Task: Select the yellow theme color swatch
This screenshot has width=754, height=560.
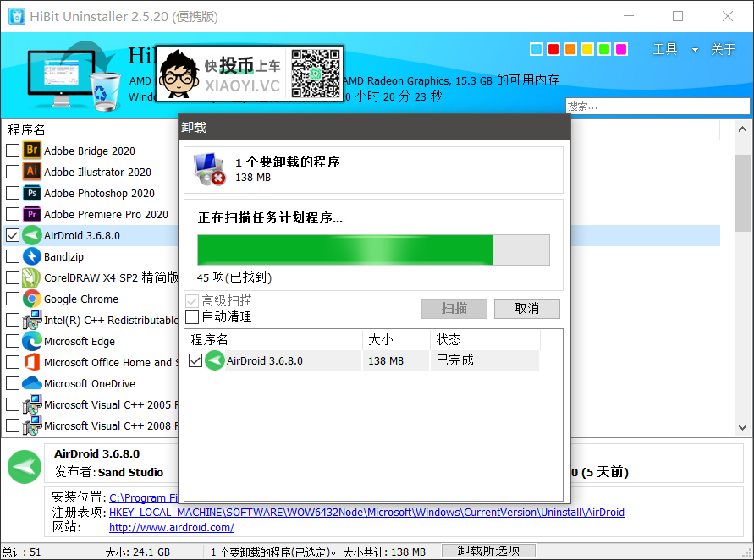Action: (587, 49)
